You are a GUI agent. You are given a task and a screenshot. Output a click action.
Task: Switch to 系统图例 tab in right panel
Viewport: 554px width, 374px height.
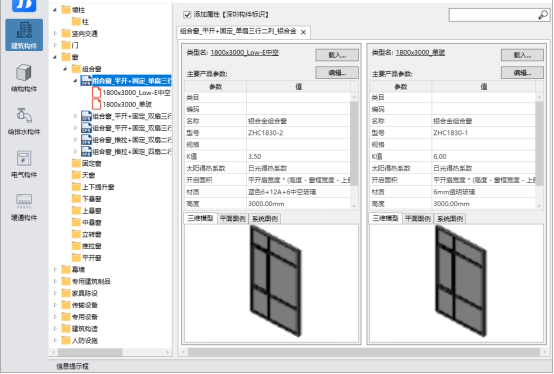pyautogui.click(x=450, y=219)
